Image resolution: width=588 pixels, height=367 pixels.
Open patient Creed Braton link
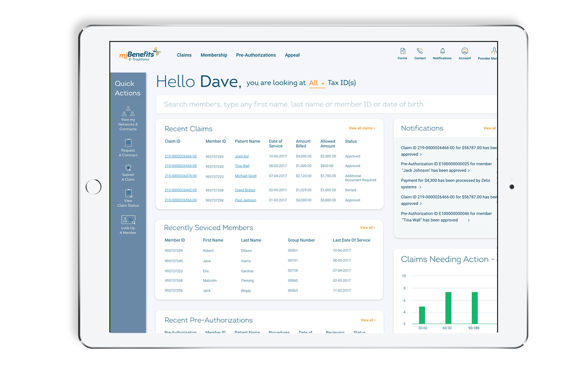[245, 190]
